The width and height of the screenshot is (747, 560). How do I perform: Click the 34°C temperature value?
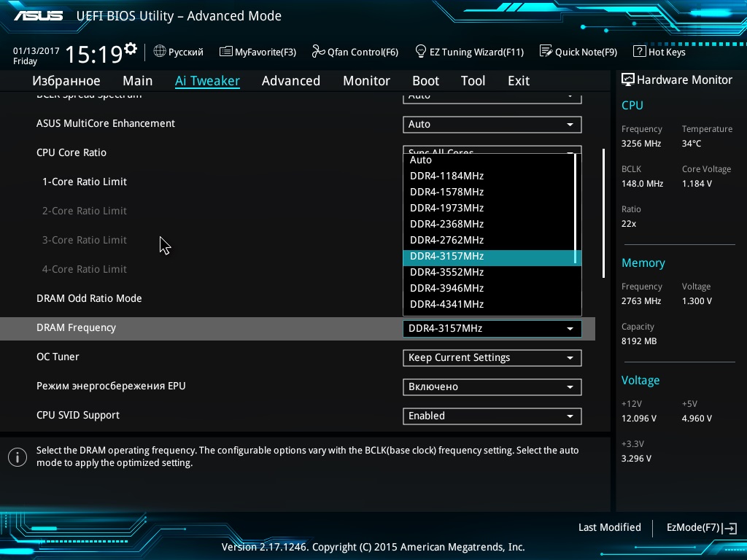pos(692,144)
